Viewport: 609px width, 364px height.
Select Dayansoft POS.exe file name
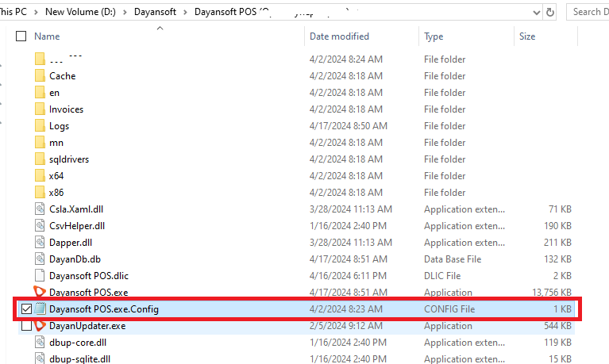[x=89, y=292]
